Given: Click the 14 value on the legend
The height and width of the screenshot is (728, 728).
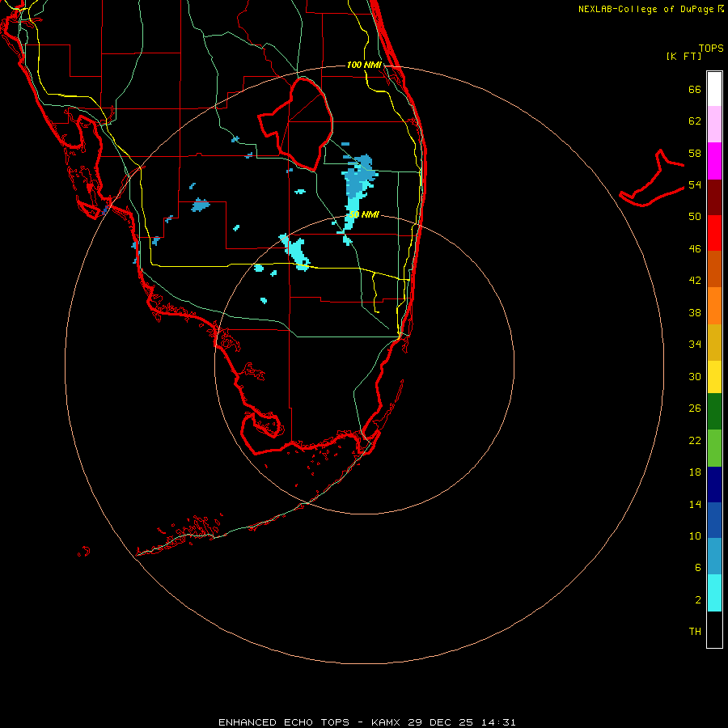Looking at the screenshot, I should pos(695,504).
